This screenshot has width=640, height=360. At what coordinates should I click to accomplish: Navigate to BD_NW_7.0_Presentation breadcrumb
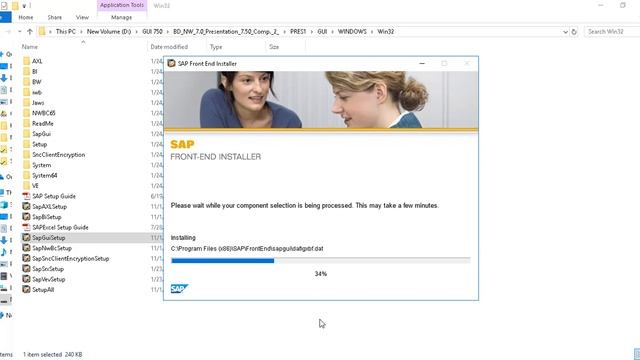click(226, 31)
